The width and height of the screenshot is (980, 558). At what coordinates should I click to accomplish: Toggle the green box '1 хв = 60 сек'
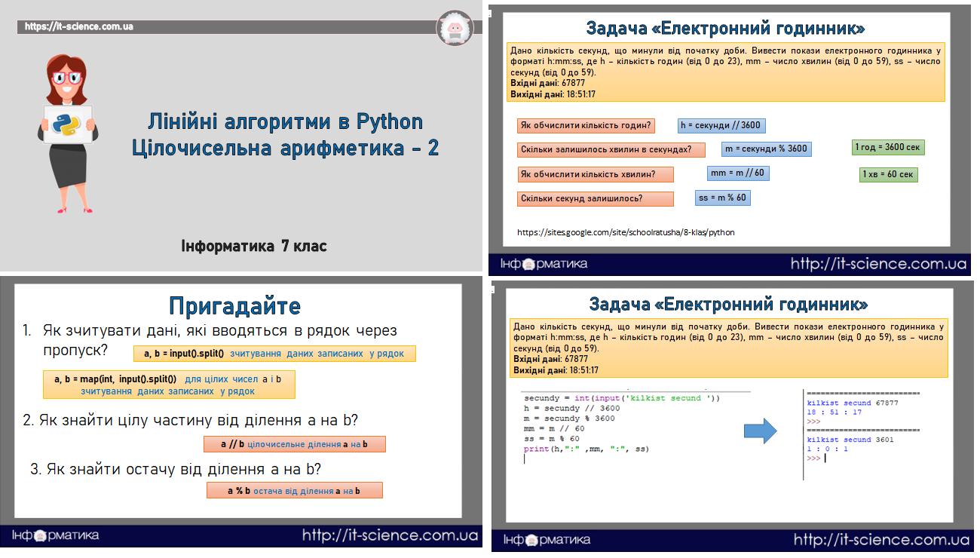[888, 174]
